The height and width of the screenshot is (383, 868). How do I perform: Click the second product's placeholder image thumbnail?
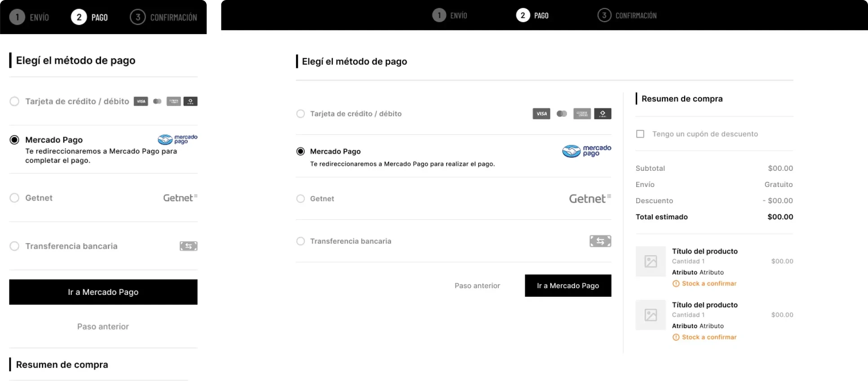point(651,315)
